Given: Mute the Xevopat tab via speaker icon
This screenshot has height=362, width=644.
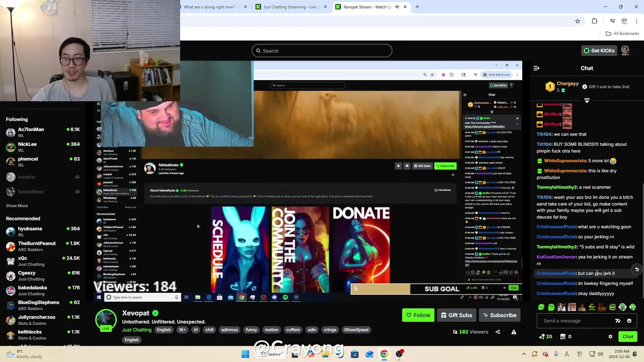Looking at the screenshot, I should tap(397, 7).
